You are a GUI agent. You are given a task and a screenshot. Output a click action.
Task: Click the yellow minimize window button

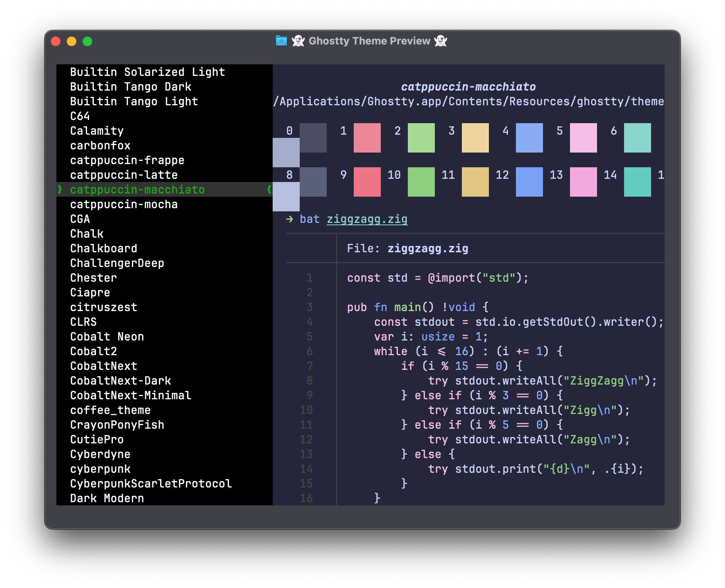click(72, 41)
